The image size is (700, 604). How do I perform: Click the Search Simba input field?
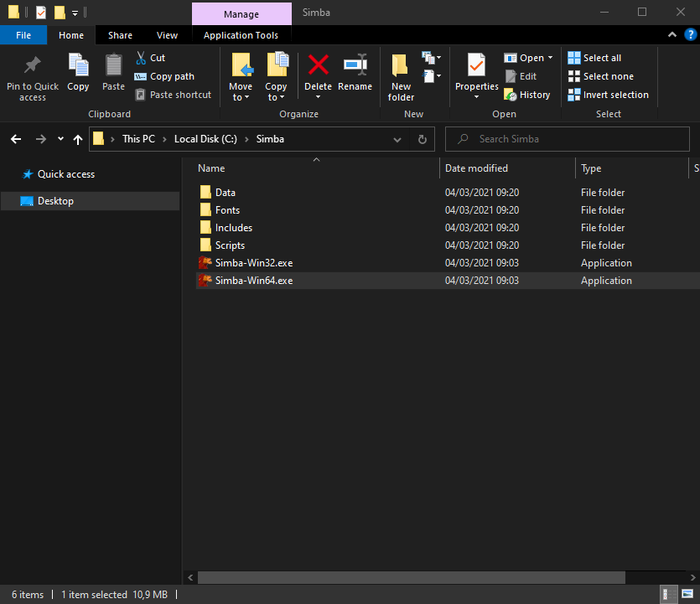pyautogui.click(x=567, y=139)
